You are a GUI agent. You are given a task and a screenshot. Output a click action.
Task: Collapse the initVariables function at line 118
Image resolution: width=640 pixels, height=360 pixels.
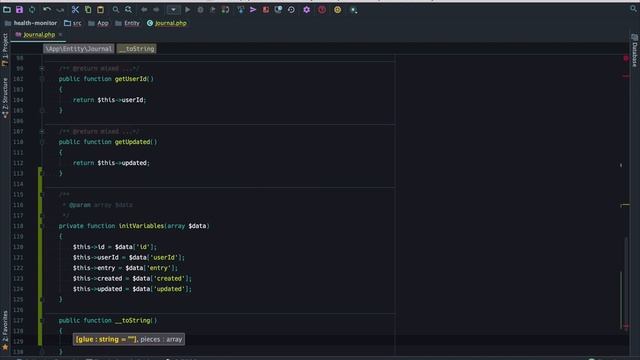coord(42,226)
